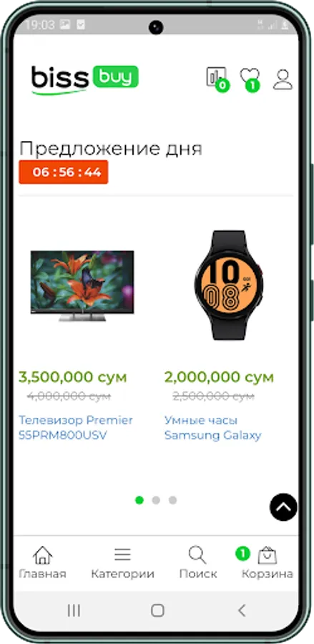Tap the Samsung smartwatch product image
The height and width of the screenshot is (644, 314).
(x=229, y=285)
